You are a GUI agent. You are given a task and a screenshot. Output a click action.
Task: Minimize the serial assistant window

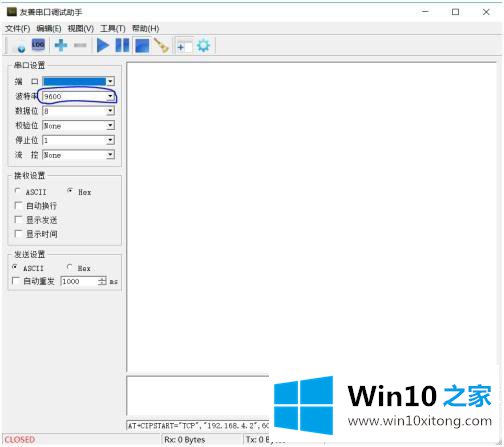pos(425,12)
